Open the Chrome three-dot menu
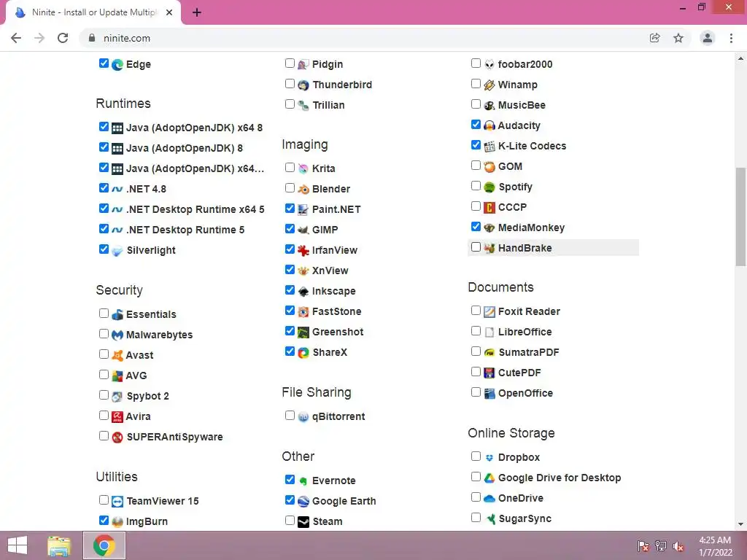 [731, 38]
